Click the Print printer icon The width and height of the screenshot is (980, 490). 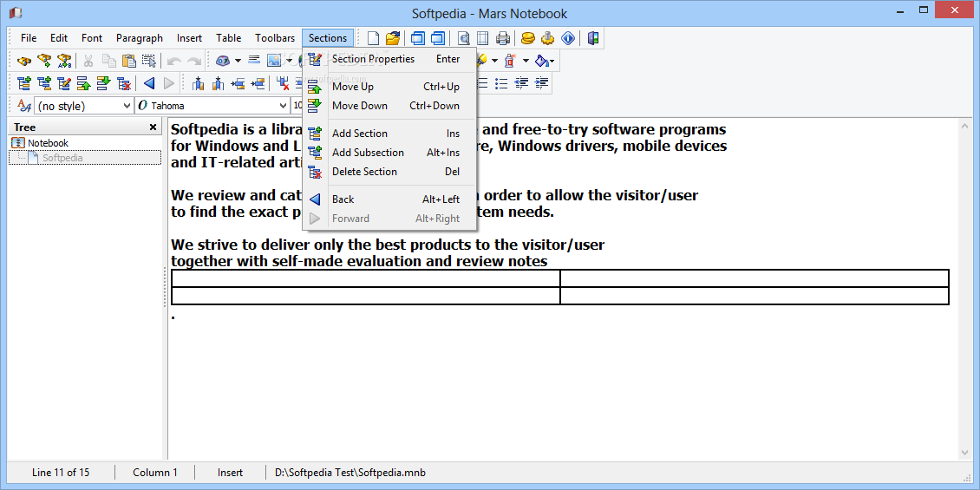[x=503, y=38]
